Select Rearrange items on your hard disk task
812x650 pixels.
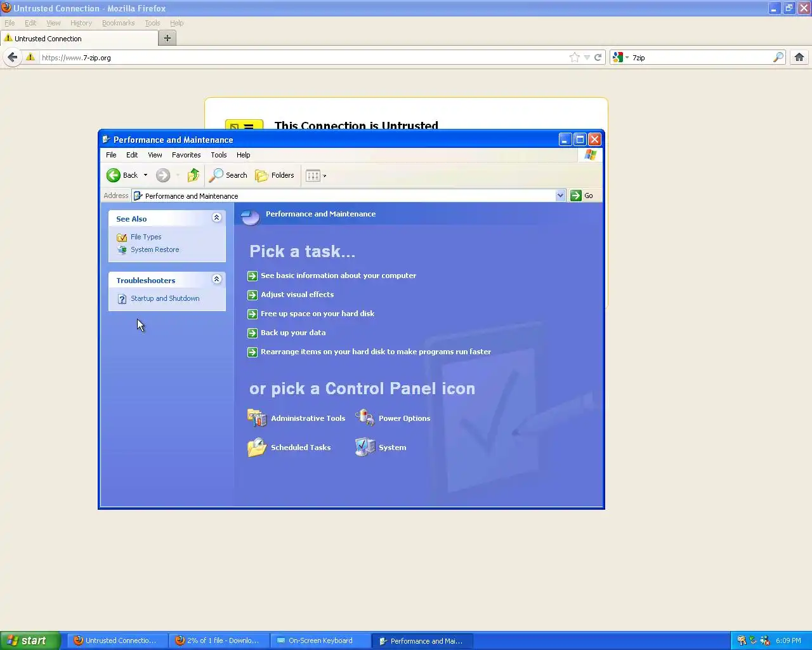376,352
